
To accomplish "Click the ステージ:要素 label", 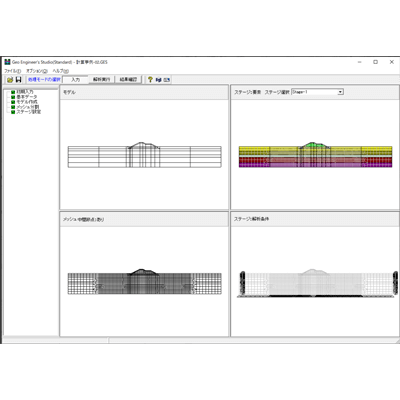I will (x=247, y=92).
